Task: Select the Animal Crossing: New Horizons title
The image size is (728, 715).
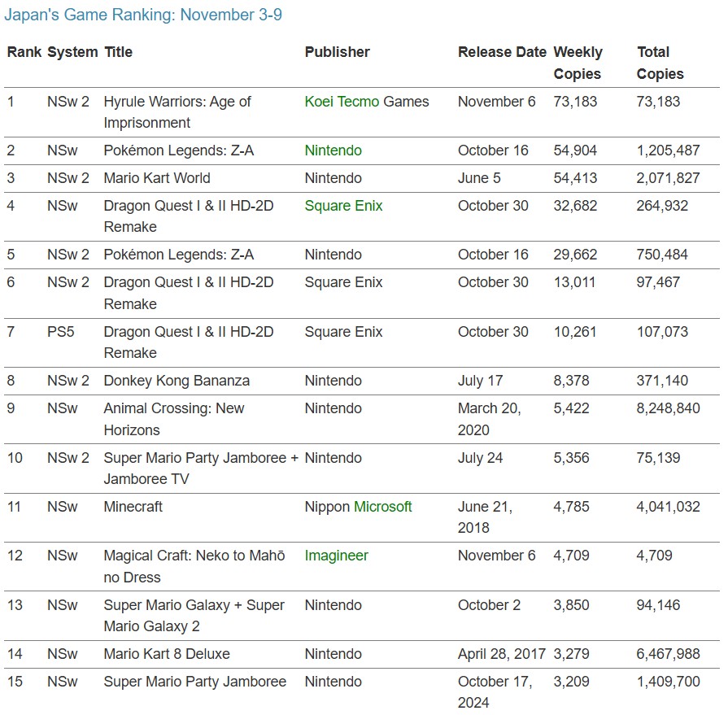Action: [x=173, y=419]
